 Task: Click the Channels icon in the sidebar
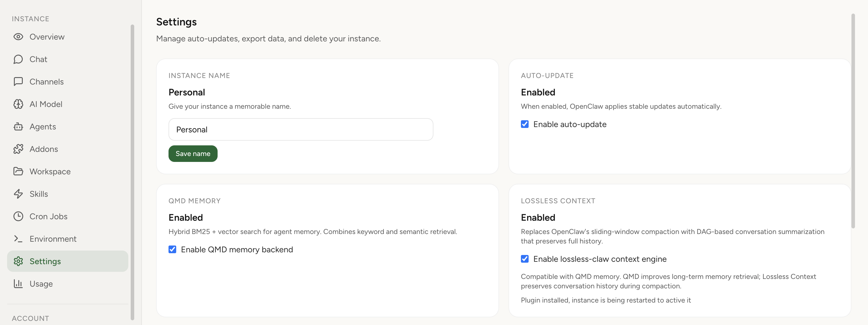point(19,82)
